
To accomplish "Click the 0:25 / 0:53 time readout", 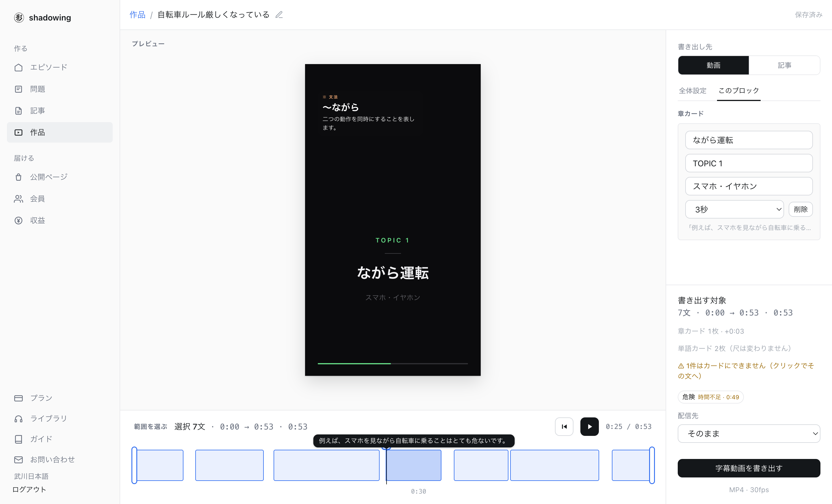I will pos(628,426).
